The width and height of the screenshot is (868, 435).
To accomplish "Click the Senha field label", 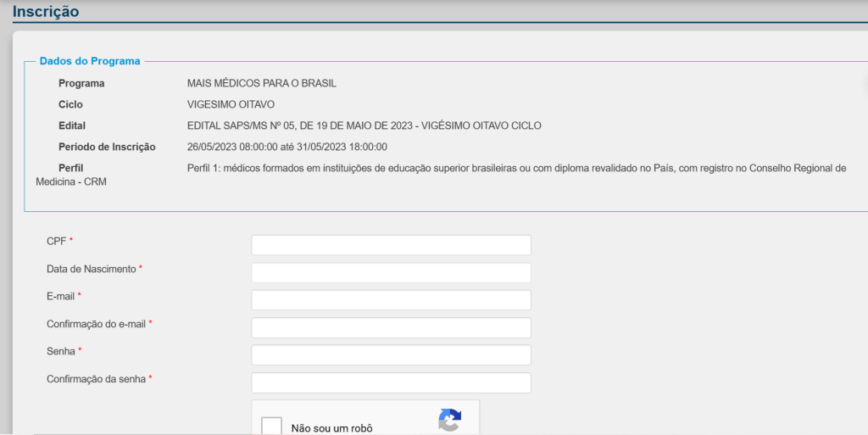I will (x=61, y=351).
